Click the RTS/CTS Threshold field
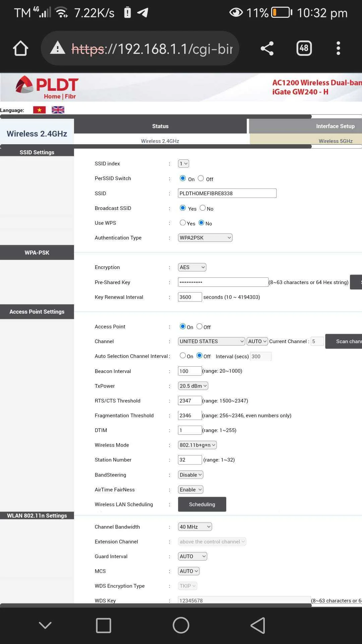The image size is (362, 644). [190, 401]
